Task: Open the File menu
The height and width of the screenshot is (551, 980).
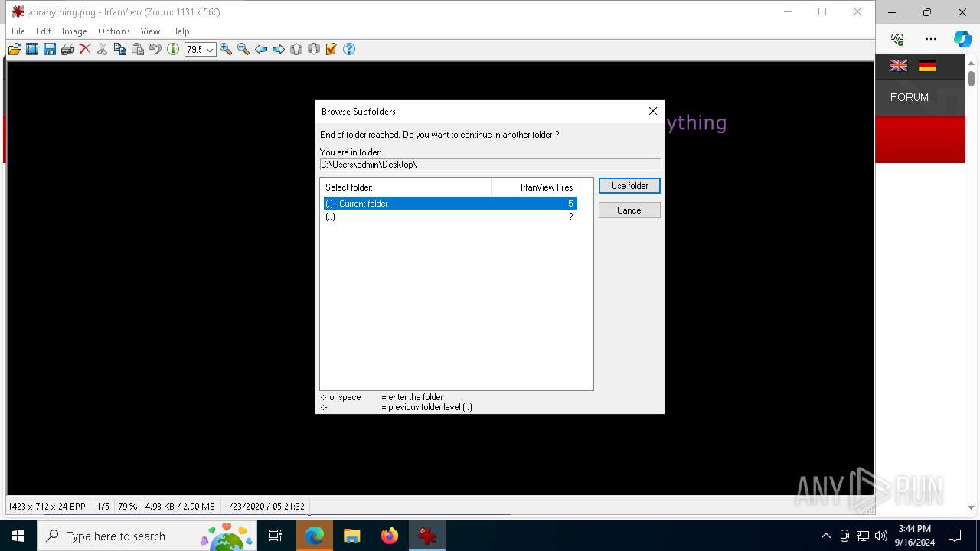Action: [18, 31]
